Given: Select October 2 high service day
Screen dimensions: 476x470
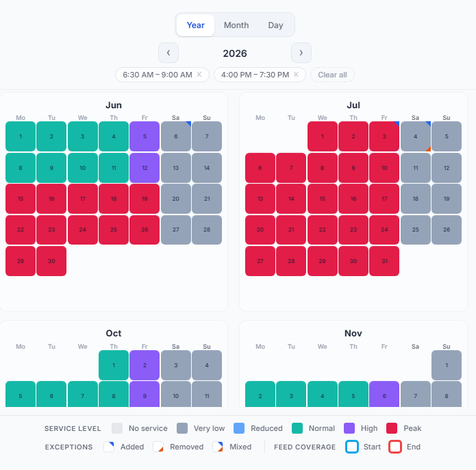Looking at the screenshot, I should (x=145, y=365).
